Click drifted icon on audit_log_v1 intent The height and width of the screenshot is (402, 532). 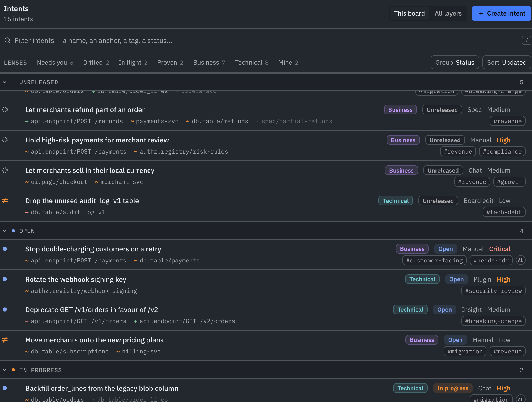tap(5, 200)
